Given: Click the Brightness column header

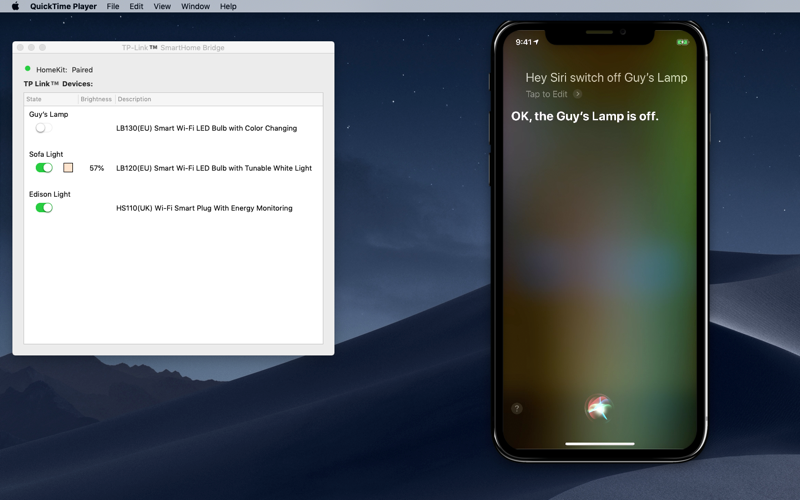Looking at the screenshot, I should click(x=96, y=99).
